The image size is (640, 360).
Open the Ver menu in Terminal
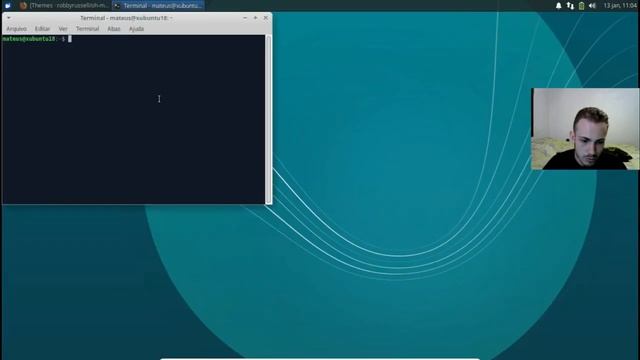pyautogui.click(x=63, y=29)
